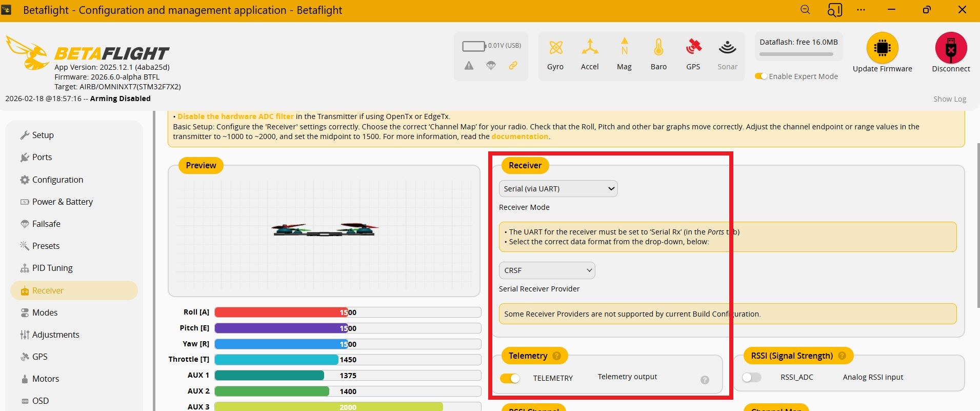Click the Accel sensor icon

pyautogui.click(x=590, y=48)
